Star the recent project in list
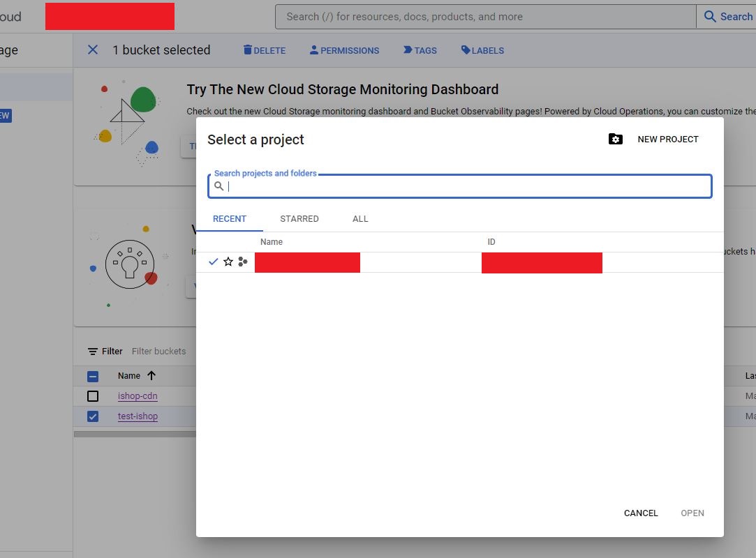 coord(228,262)
